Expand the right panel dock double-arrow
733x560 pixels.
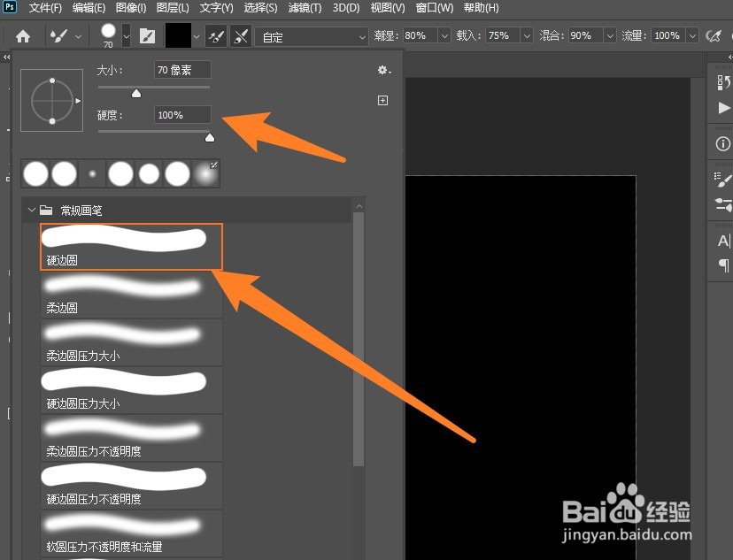tap(729, 57)
